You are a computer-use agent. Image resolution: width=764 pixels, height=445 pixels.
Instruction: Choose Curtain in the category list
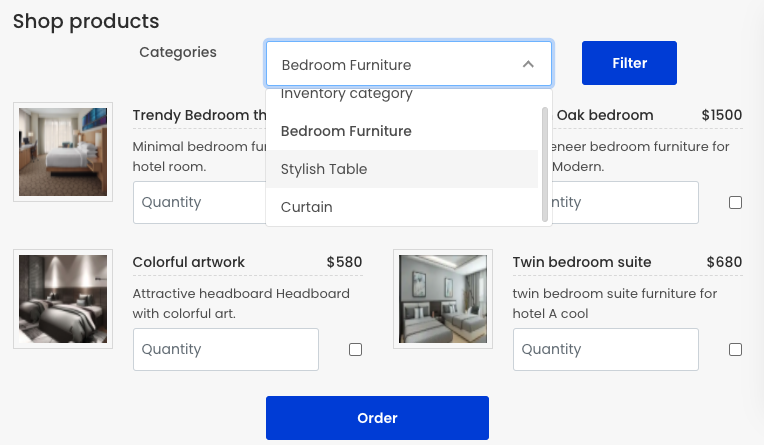pyautogui.click(x=402, y=207)
